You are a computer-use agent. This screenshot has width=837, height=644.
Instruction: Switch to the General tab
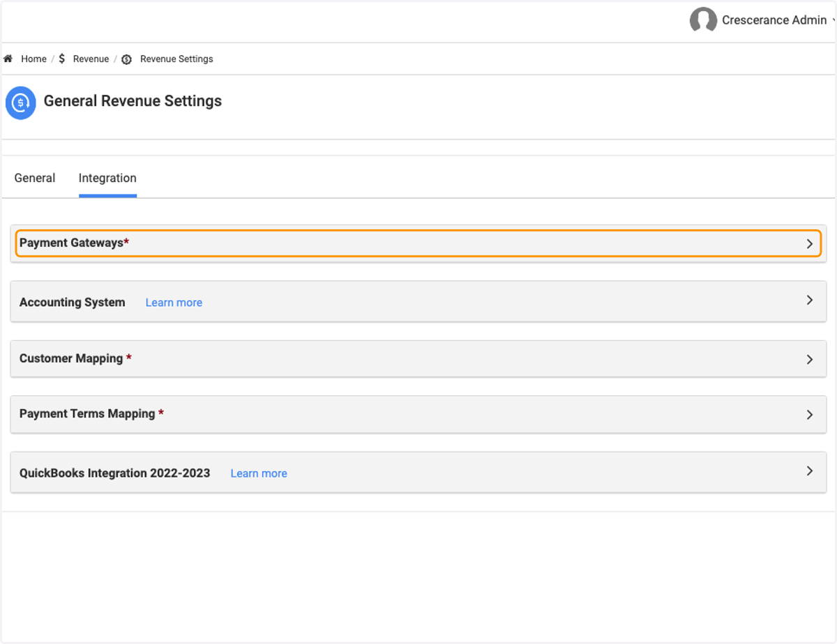click(35, 178)
